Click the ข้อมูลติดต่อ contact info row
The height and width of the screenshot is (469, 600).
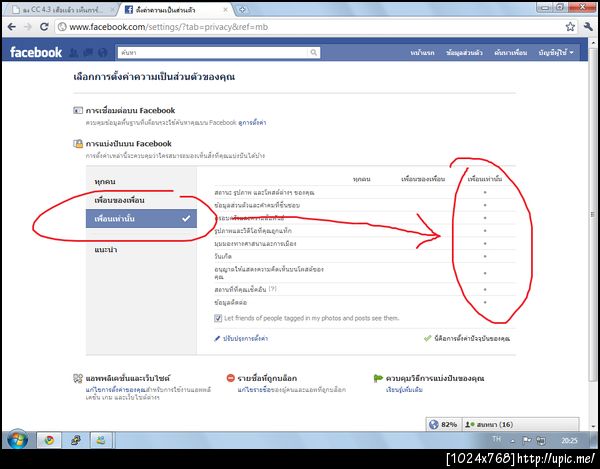pyautogui.click(x=364, y=303)
